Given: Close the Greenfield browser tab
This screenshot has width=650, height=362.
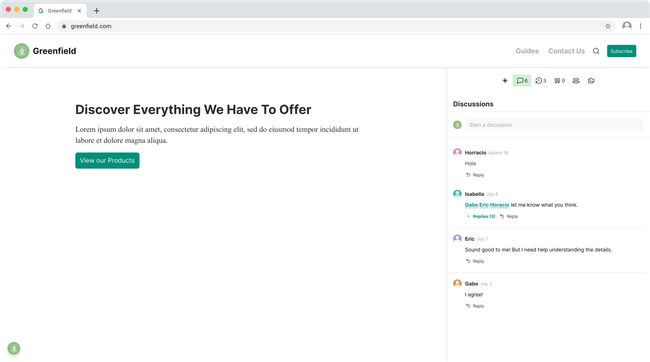Looking at the screenshot, I should tap(79, 11).
